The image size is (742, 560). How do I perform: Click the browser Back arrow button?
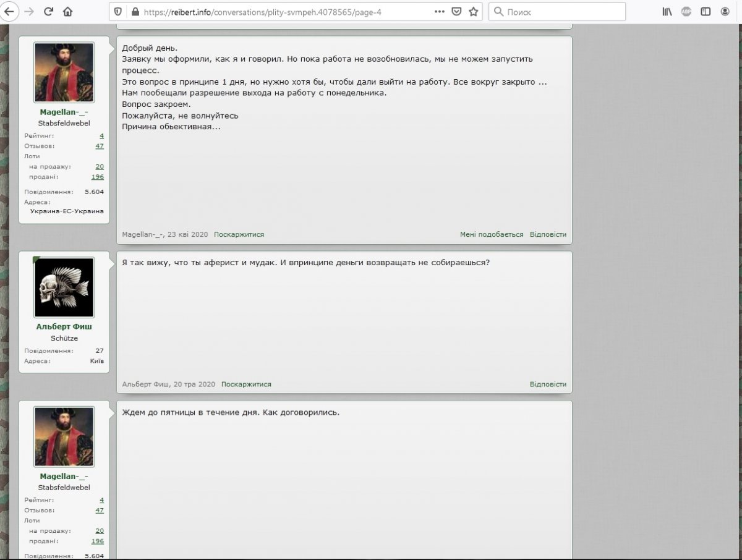click(11, 12)
